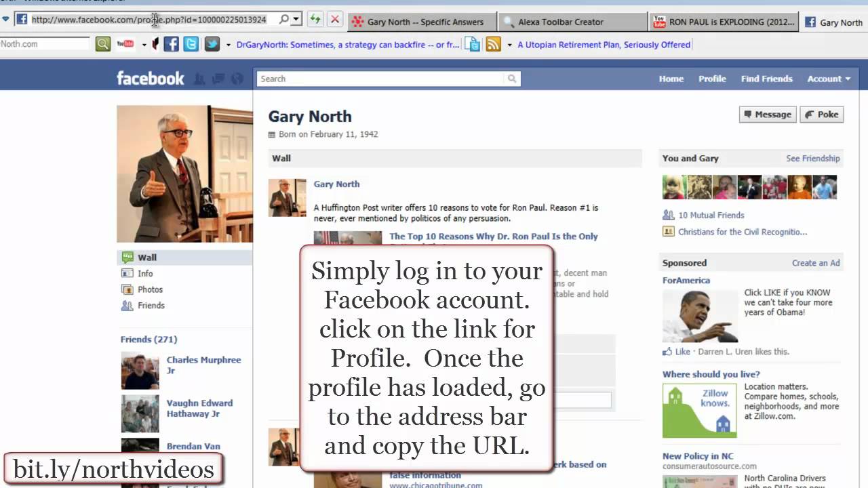Image resolution: width=868 pixels, height=488 pixels.
Task: Click Create an Ad link
Action: coord(816,263)
